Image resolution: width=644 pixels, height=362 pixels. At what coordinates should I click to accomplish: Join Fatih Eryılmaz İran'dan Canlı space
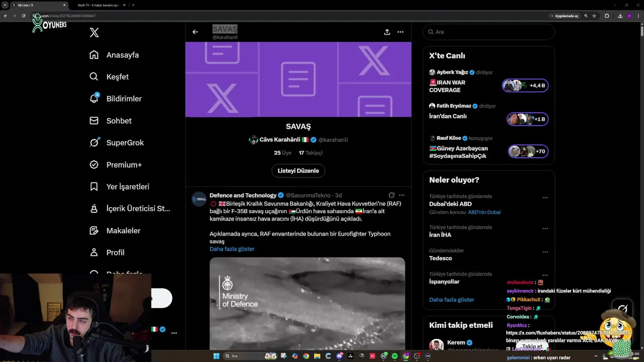pos(527,119)
